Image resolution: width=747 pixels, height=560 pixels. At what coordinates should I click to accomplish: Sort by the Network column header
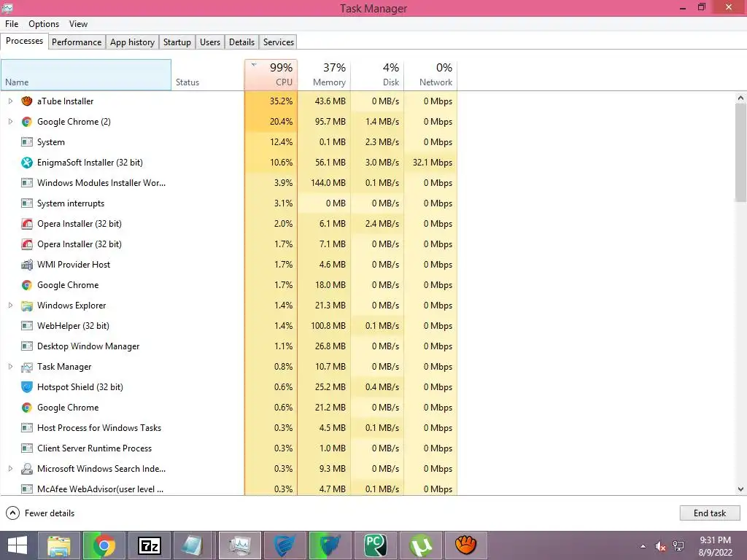point(430,75)
